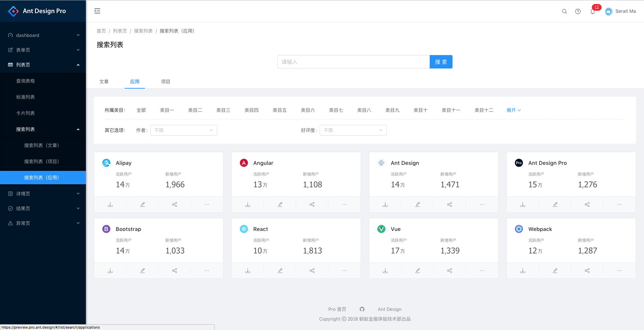Expand category list with 展开
This screenshot has height=330, width=644.
(x=514, y=110)
